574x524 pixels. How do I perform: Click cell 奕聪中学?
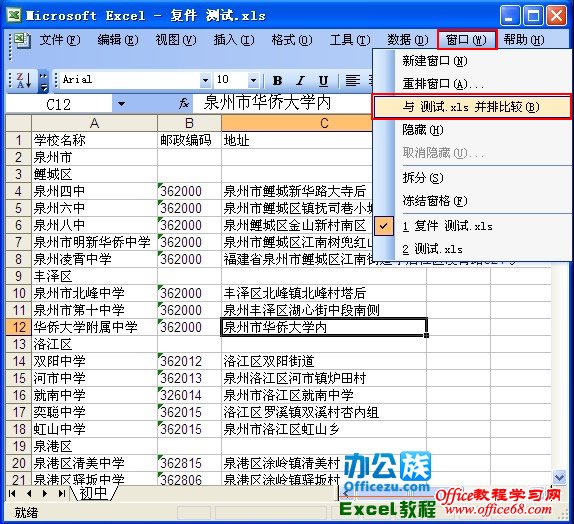(94, 412)
